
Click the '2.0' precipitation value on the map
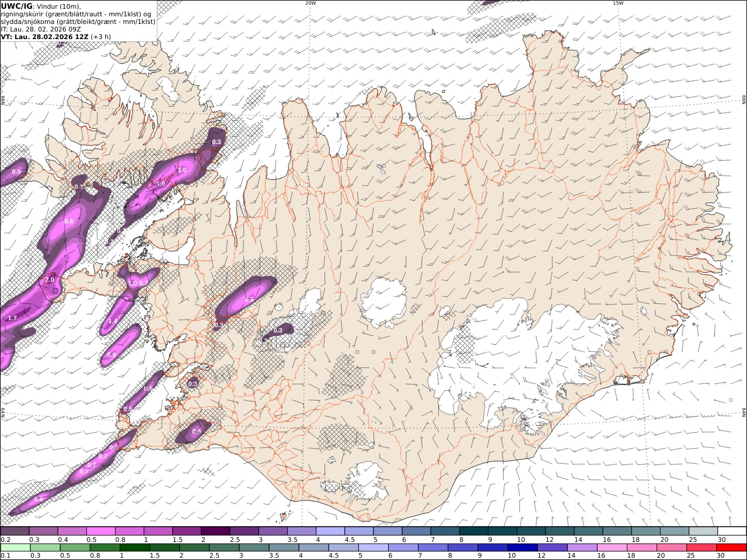point(50,280)
